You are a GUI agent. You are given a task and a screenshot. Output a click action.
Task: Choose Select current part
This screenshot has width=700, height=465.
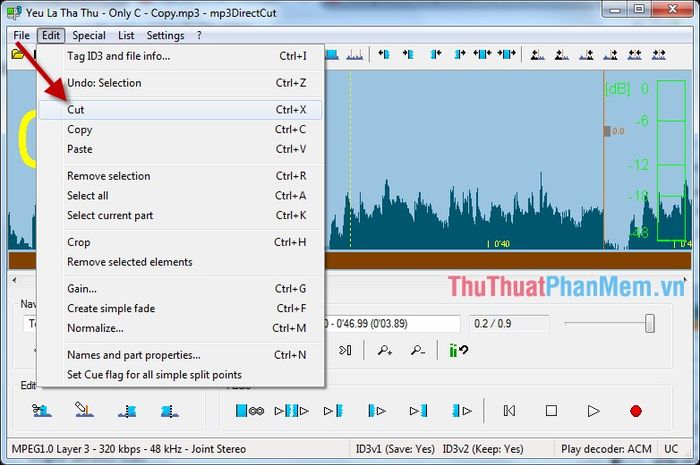pyautogui.click(x=180, y=215)
